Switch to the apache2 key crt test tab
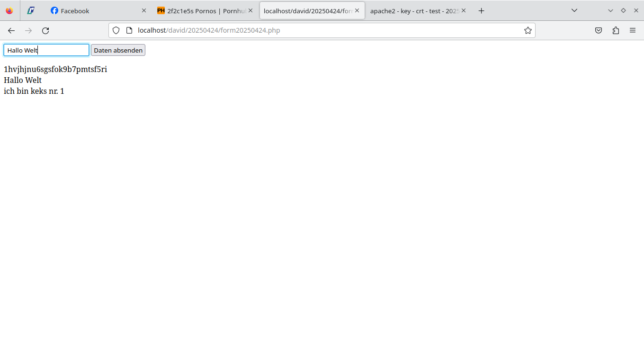Image resolution: width=644 pixels, height=343 pixels. 412,10
